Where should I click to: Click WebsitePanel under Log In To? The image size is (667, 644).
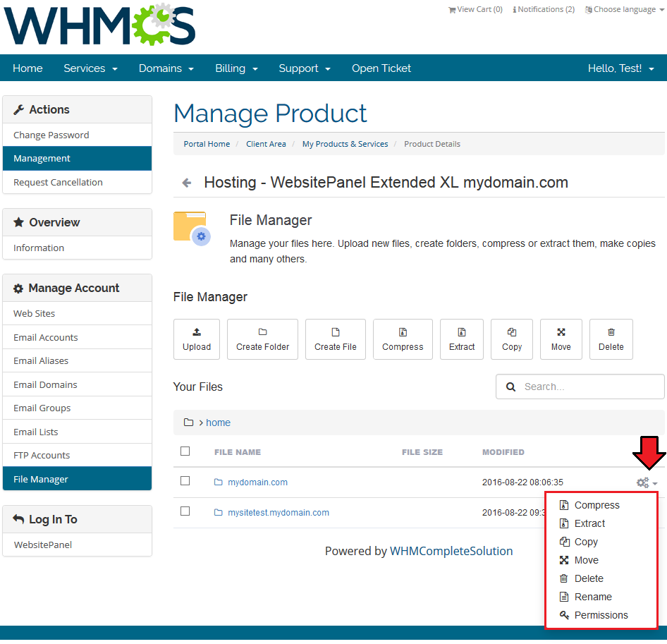[x=77, y=545]
